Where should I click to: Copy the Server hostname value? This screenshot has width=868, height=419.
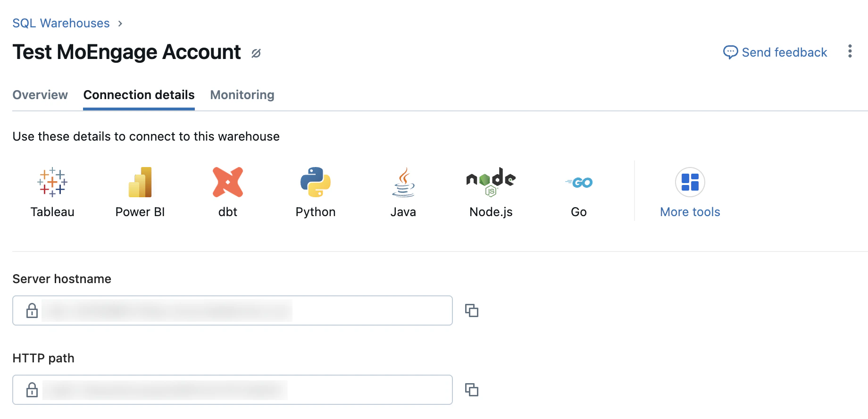(472, 310)
